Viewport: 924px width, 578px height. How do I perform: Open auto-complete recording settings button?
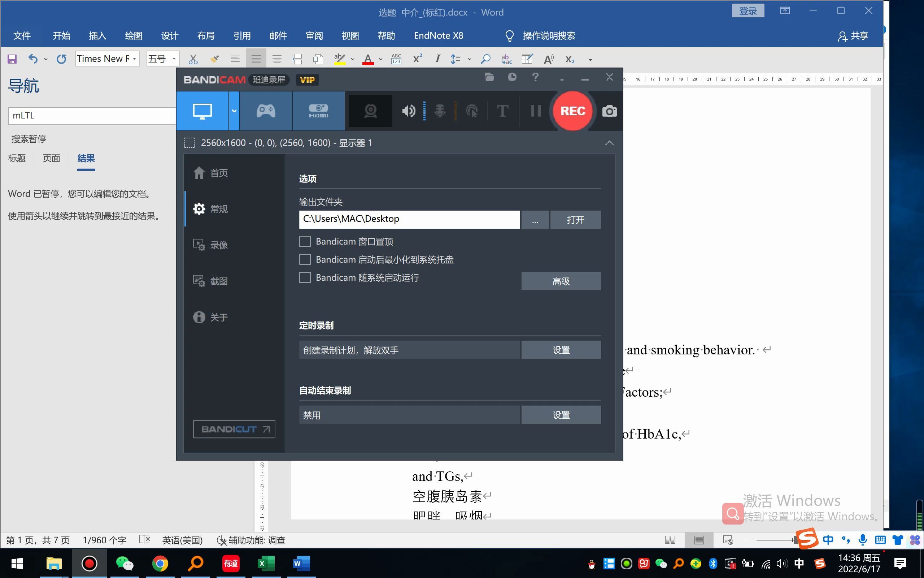pyautogui.click(x=561, y=415)
